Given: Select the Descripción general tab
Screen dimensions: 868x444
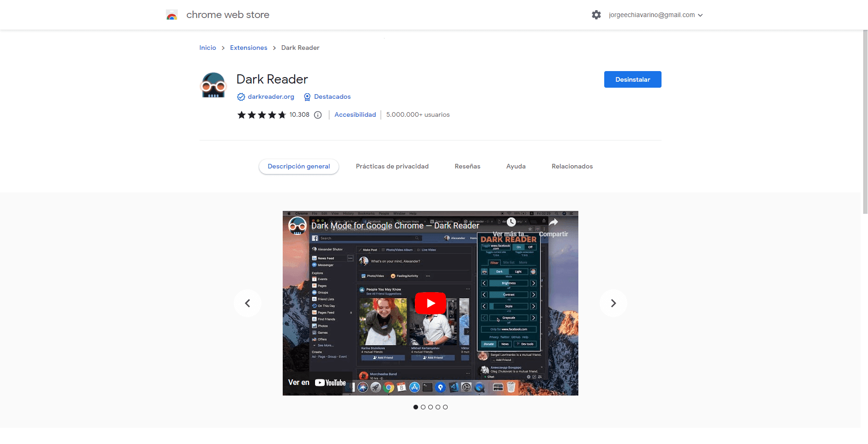Looking at the screenshot, I should coord(299,166).
